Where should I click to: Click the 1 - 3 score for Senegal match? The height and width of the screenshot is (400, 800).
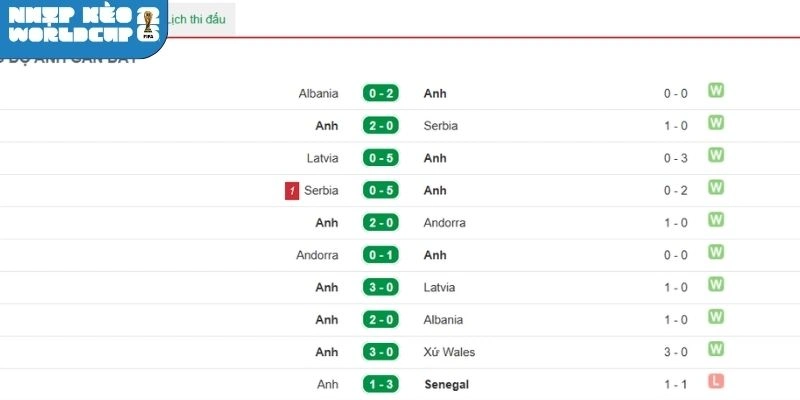(x=380, y=384)
